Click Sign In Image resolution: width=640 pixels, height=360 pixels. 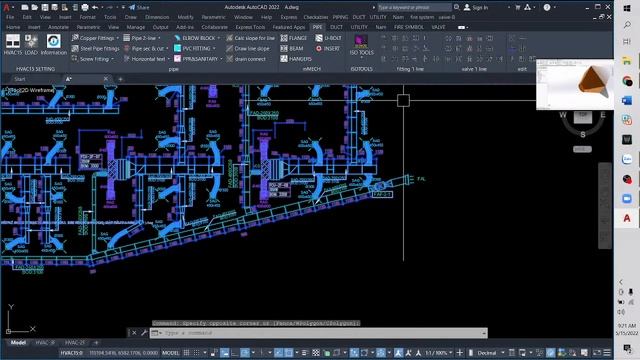pyautogui.click(x=476, y=7)
